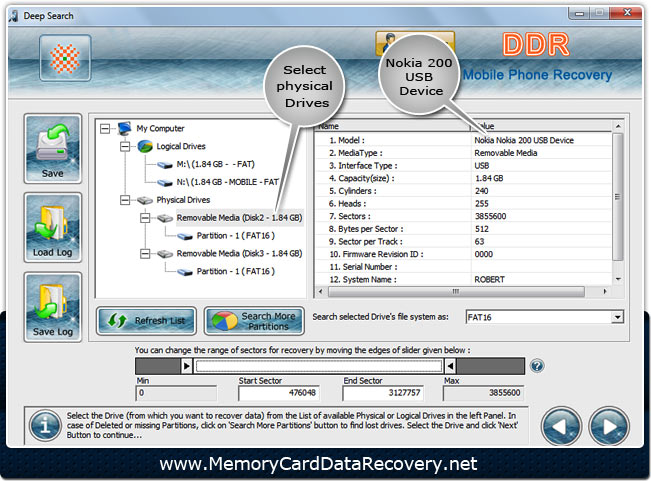Image resolution: width=651 pixels, height=481 pixels.
Task: Click Disk3 removable media icon
Action: pos(165,254)
